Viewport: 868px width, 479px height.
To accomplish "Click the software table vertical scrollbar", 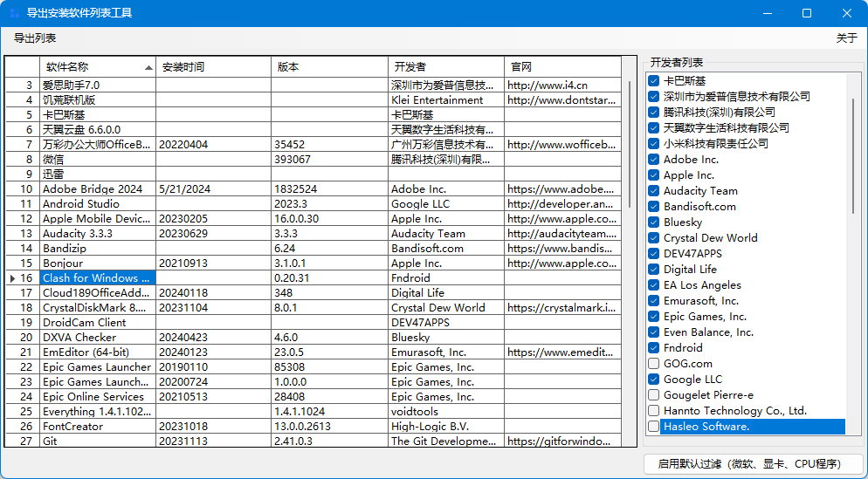I will 630,145.
